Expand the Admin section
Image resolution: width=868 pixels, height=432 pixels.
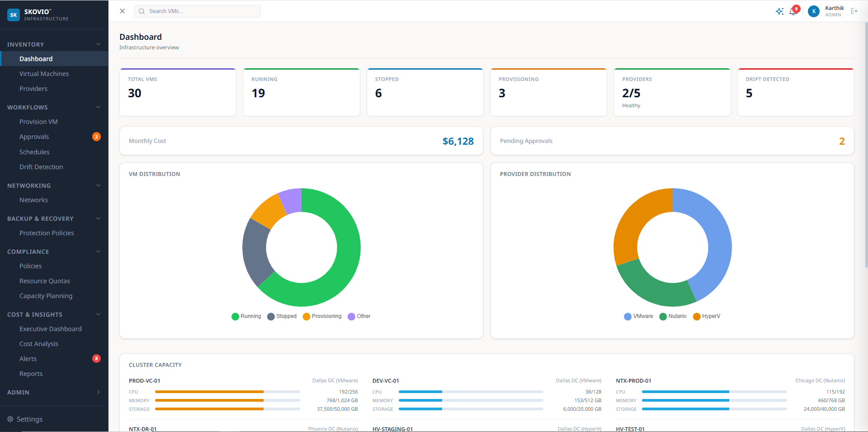coord(98,392)
